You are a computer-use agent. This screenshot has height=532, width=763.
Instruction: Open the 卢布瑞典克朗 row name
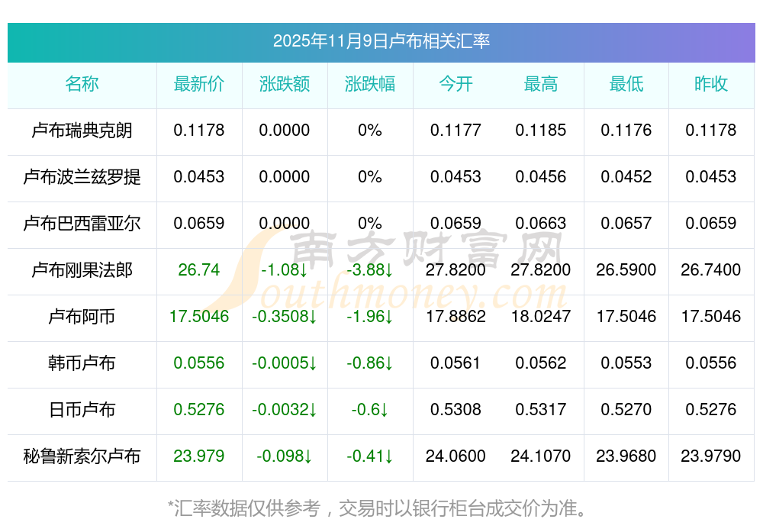[x=82, y=131]
